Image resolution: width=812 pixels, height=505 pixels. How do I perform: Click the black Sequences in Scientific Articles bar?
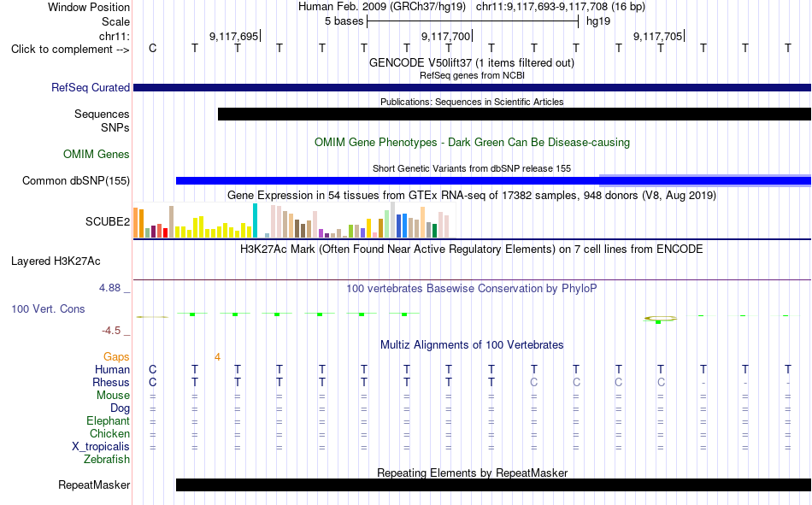(515, 114)
